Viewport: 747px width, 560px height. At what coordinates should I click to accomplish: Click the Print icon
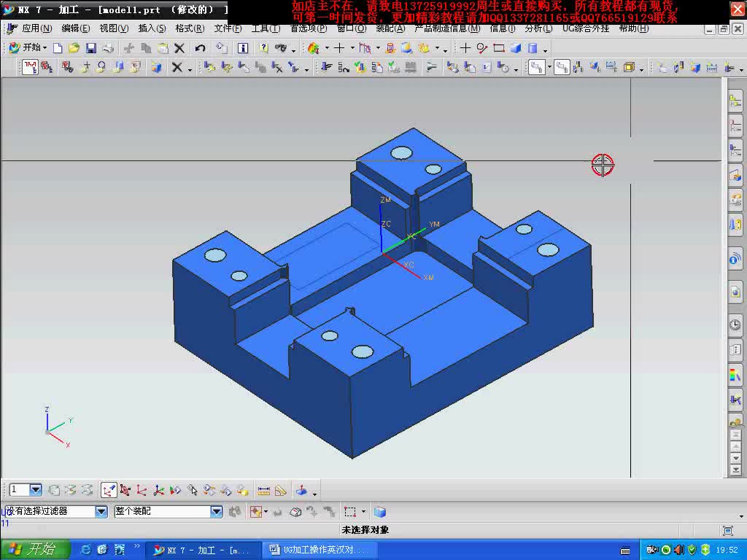point(108,48)
